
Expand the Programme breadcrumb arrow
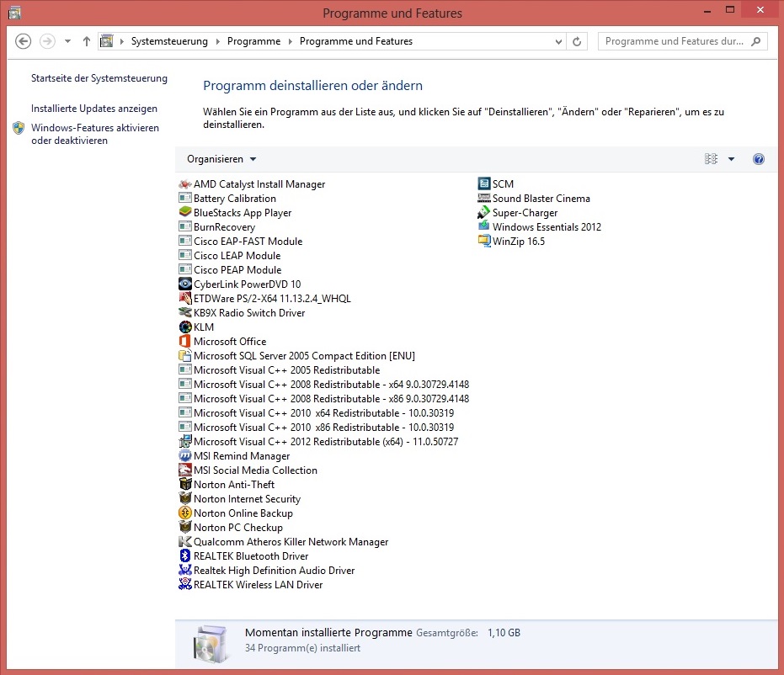[x=290, y=41]
